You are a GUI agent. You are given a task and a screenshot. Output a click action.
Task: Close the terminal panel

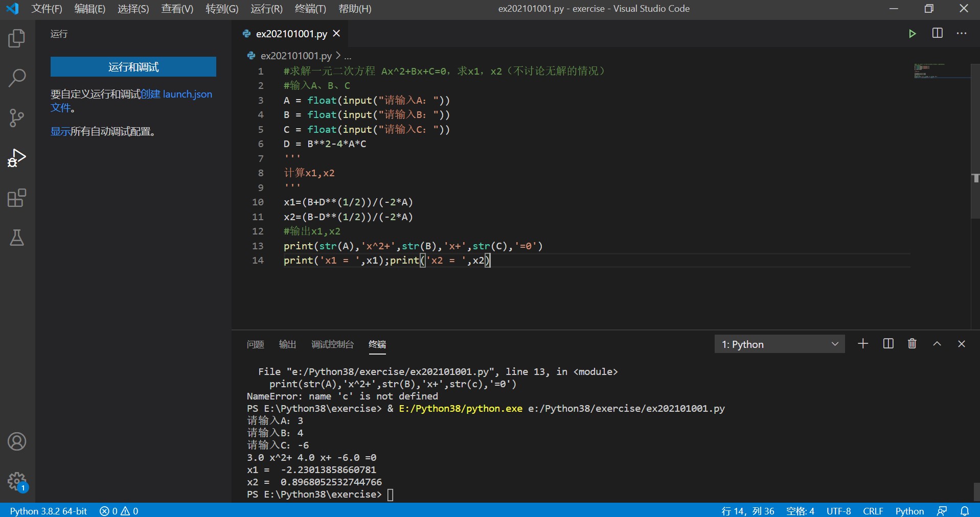click(x=962, y=344)
